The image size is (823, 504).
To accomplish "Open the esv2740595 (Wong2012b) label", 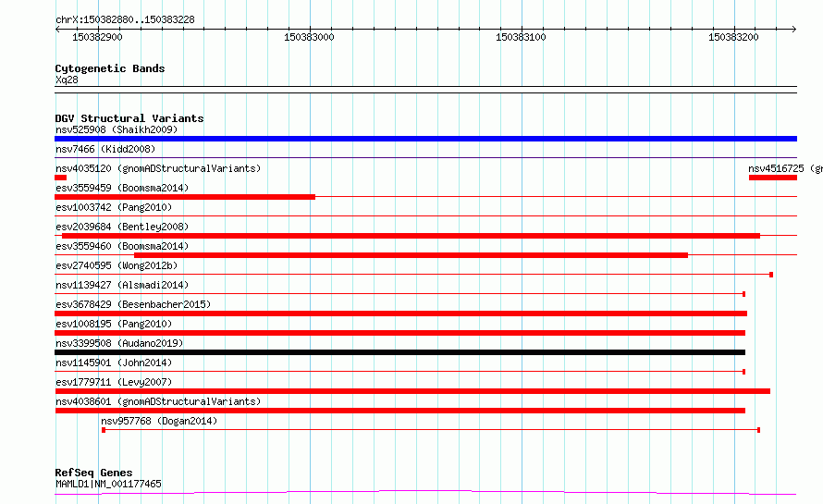I will [117, 265].
